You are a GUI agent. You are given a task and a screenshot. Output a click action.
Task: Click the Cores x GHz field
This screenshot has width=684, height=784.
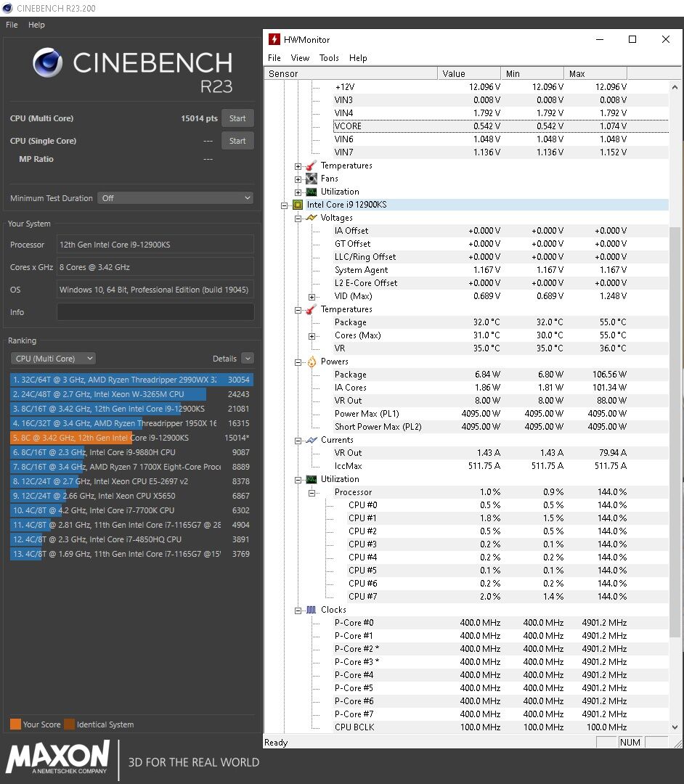tap(155, 267)
